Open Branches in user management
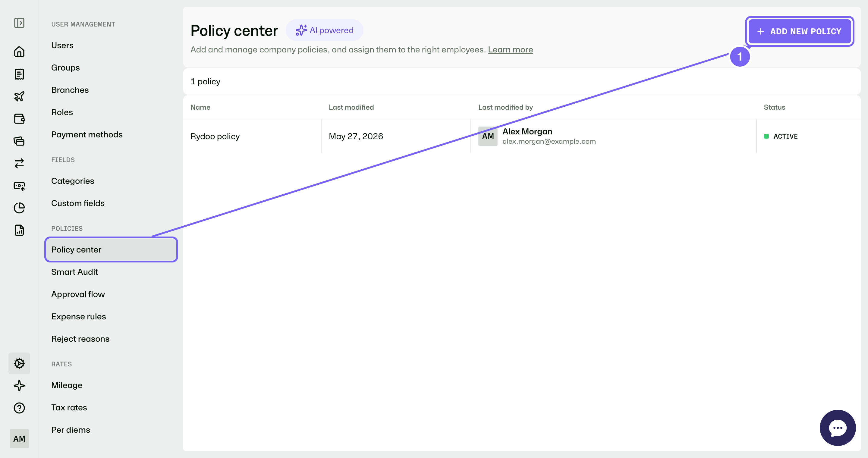The image size is (868, 458). coord(70,90)
